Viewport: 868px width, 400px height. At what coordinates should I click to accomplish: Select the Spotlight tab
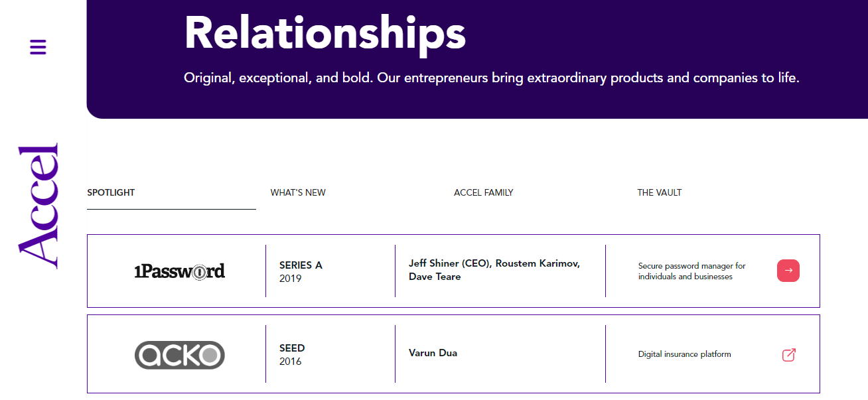[x=111, y=193]
